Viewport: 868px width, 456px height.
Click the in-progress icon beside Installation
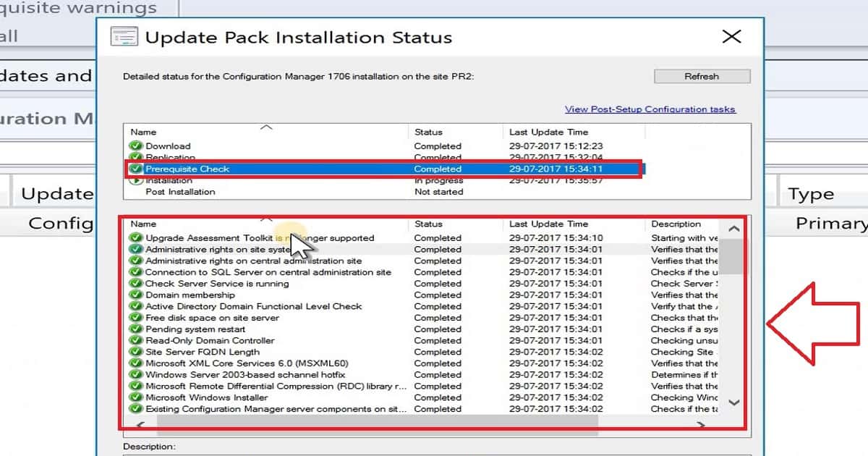(x=136, y=180)
